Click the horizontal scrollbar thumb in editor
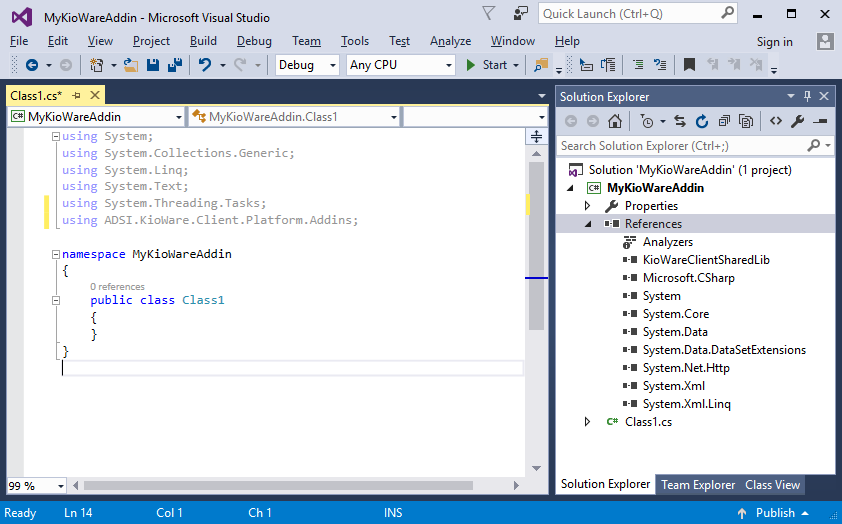Viewport: 842px width, 524px height. [278, 486]
